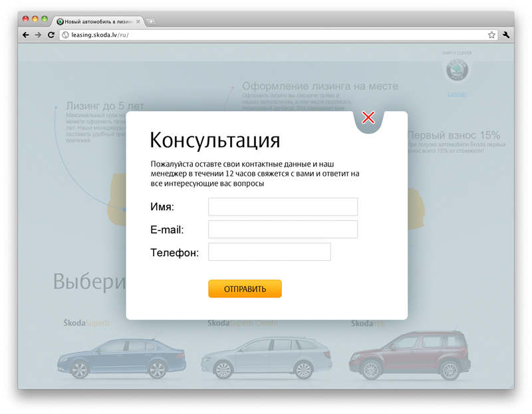Close the Консультация dialog with red X
Image resolution: width=532 pixels, height=414 pixels.
point(368,118)
